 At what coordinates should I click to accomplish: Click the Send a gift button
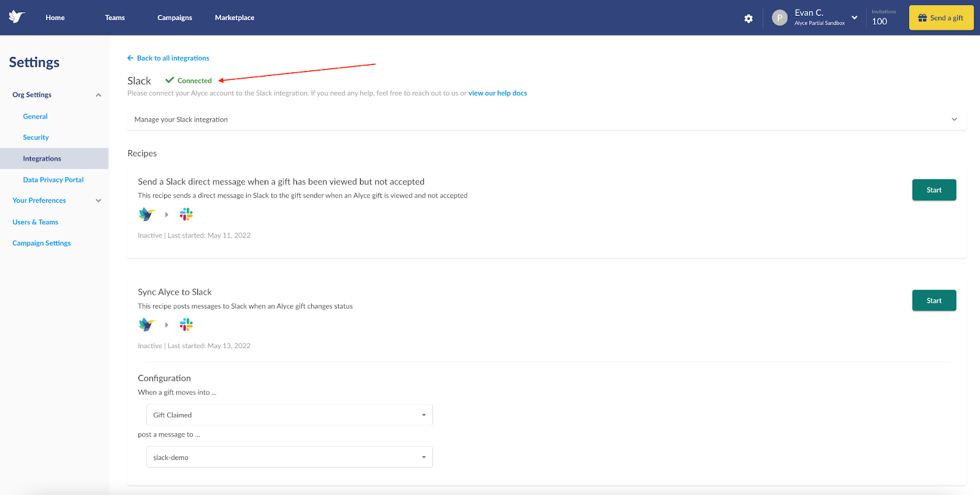click(941, 18)
